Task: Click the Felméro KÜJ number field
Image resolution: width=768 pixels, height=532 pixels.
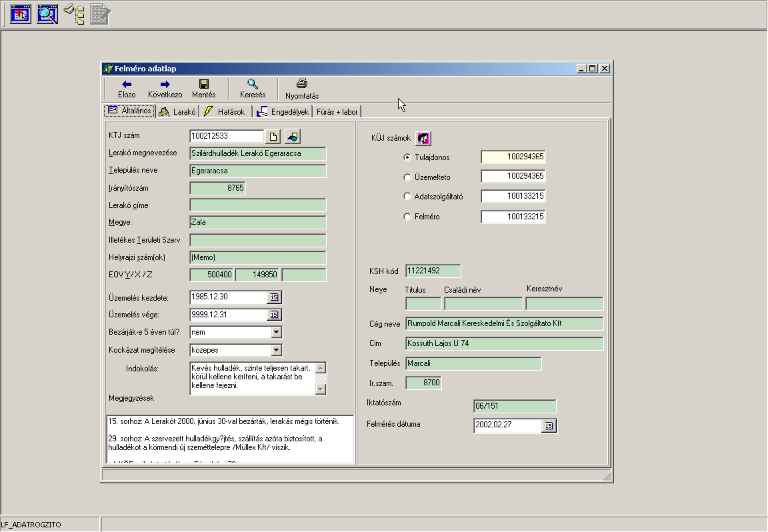Action: pos(513,217)
